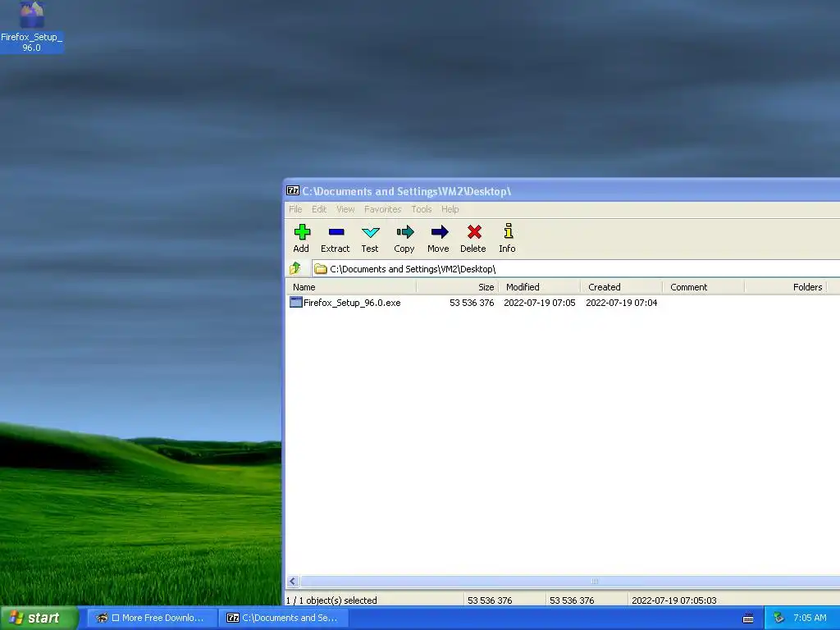Click the horizontal scrollbar left arrow

(x=293, y=582)
